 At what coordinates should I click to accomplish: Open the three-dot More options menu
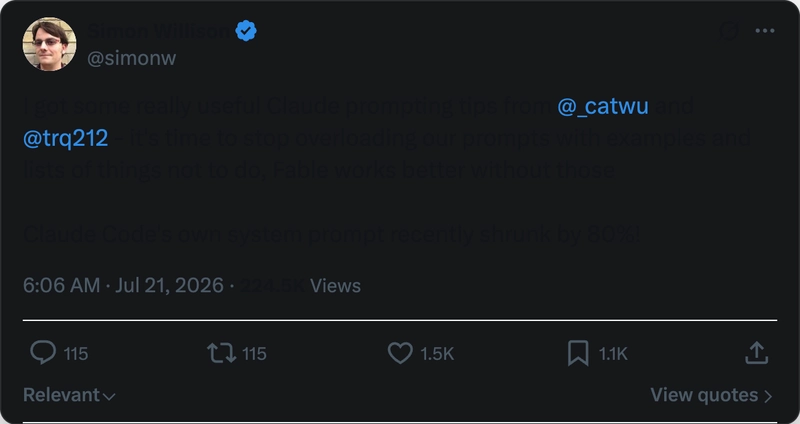(x=765, y=31)
